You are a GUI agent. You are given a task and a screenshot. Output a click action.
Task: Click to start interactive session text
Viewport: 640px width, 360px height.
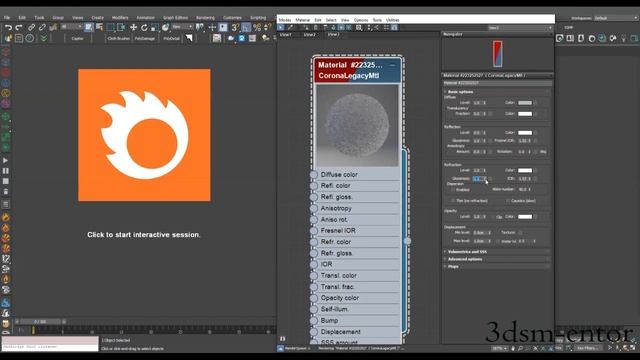coord(144,235)
